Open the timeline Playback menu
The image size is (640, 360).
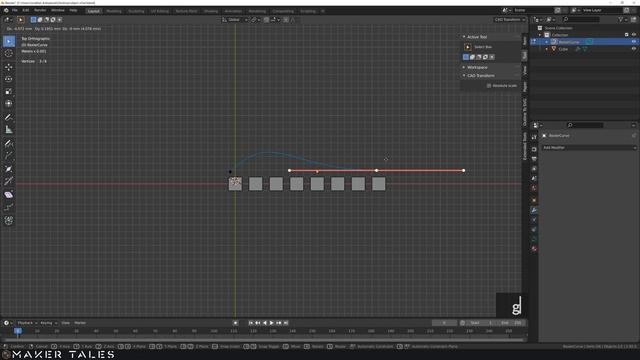[x=27, y=323]
